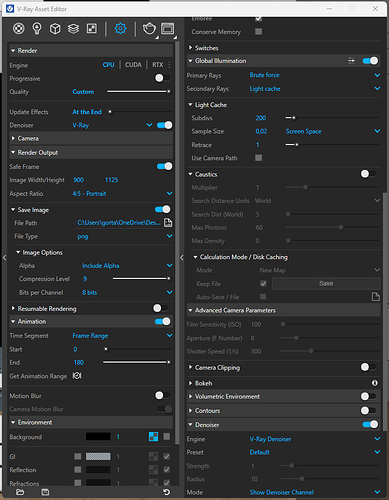
Task: Open the Render Elements layers icon
Action: point(73,29)
